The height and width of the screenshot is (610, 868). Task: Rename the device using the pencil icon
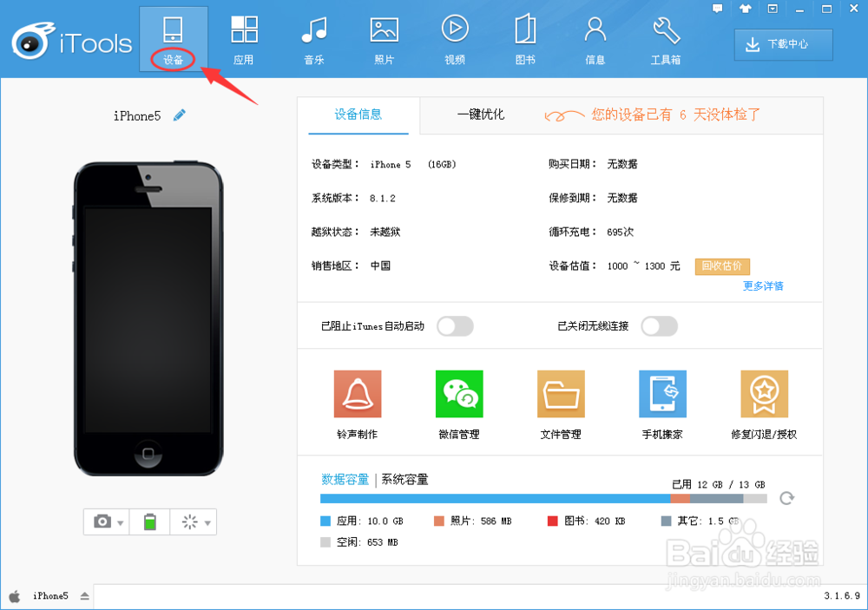[179, 114]
